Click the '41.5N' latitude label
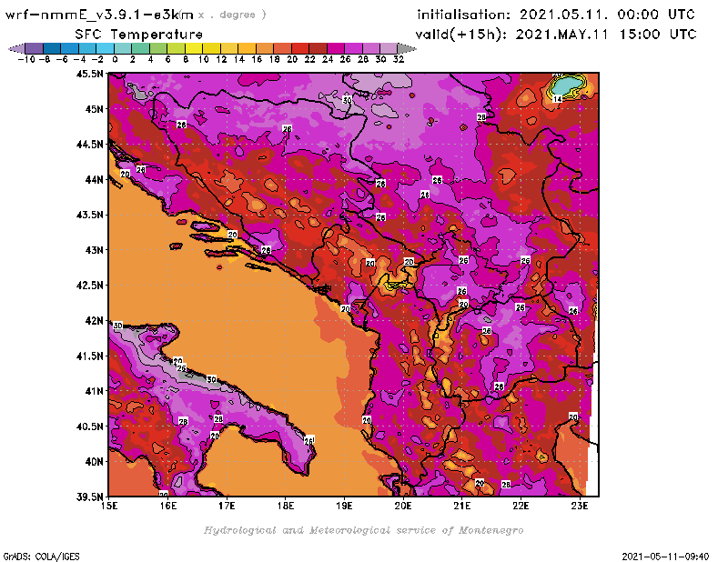The width and height of the screenshot is (728, 562). coord(89,356)
